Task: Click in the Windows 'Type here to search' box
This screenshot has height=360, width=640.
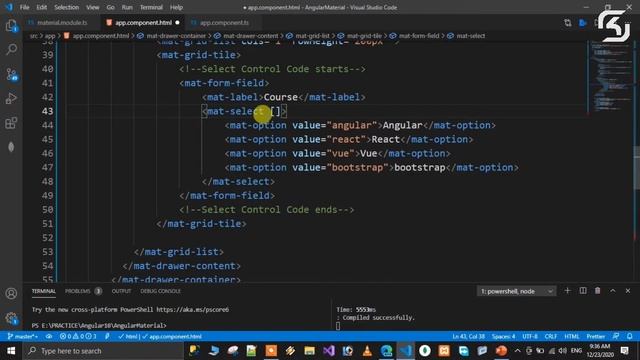Action: click(x=103, y=351)
